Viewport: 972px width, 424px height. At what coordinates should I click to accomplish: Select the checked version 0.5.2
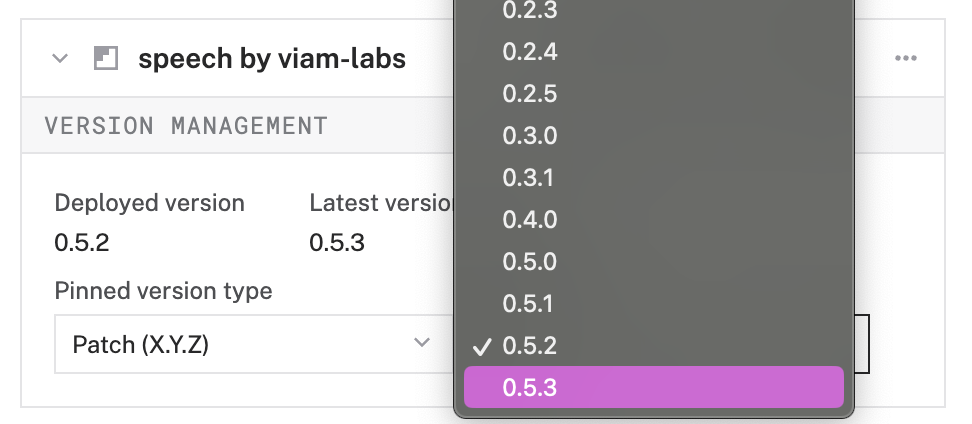pyautogui.click(x=654, y=346)
